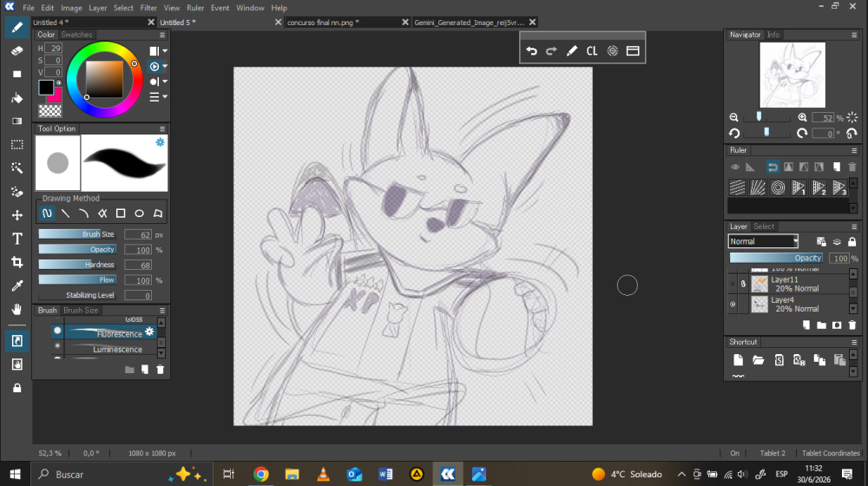This screenshot has height=486, width=868.
Task: Select the parallel lines ruler
Action: (x=737, y=187)
